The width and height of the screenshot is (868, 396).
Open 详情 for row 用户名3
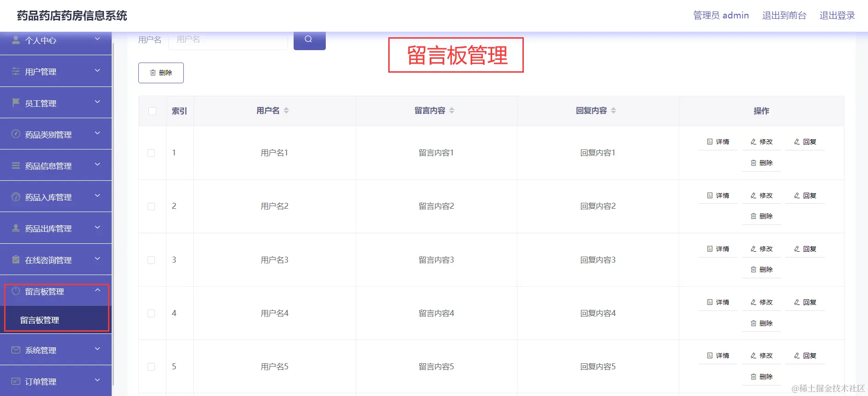(x=718, y=249)
